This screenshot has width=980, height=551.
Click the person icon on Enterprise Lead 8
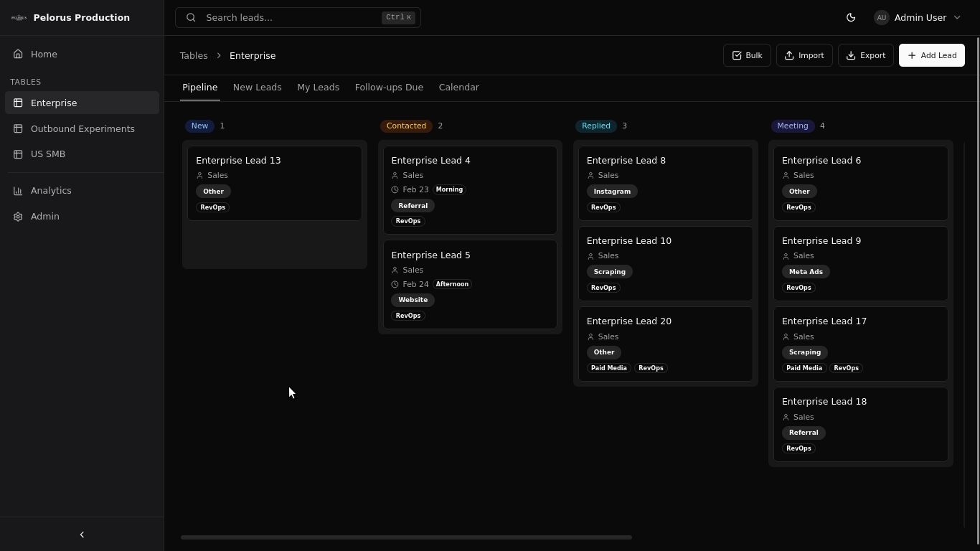(x=590, y=175)
